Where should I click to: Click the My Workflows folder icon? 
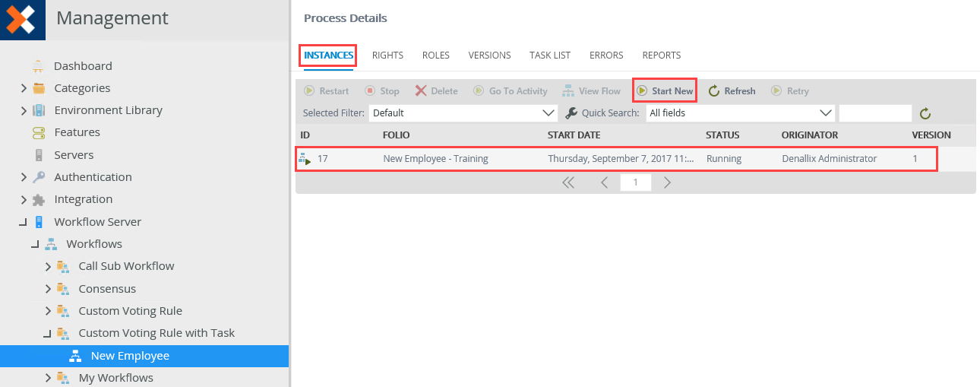tap(63, 378)
